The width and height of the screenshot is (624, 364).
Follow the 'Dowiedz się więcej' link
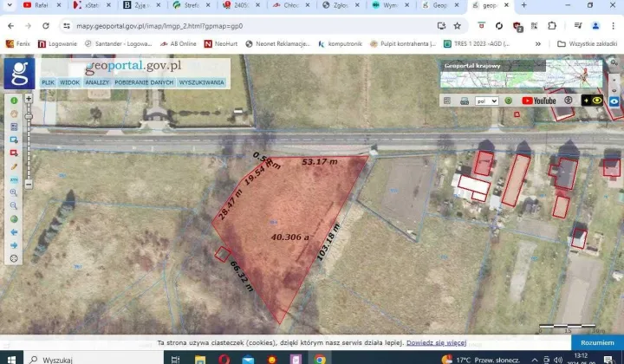(x=436, y=343)
